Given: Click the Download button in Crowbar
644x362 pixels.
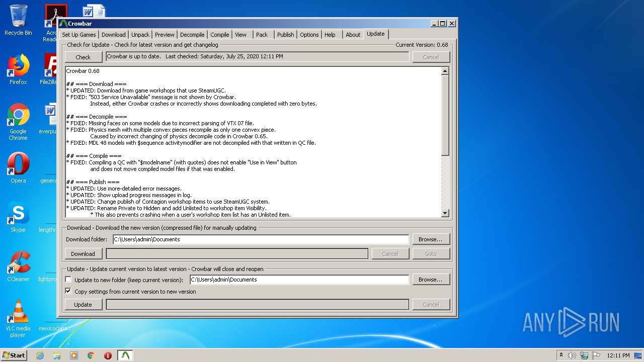Looking at the screenshot, I should pos(83,254).
